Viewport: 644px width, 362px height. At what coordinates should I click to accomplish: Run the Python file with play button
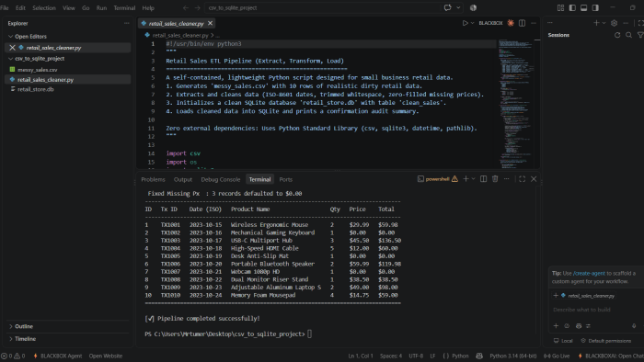[465, 23]
